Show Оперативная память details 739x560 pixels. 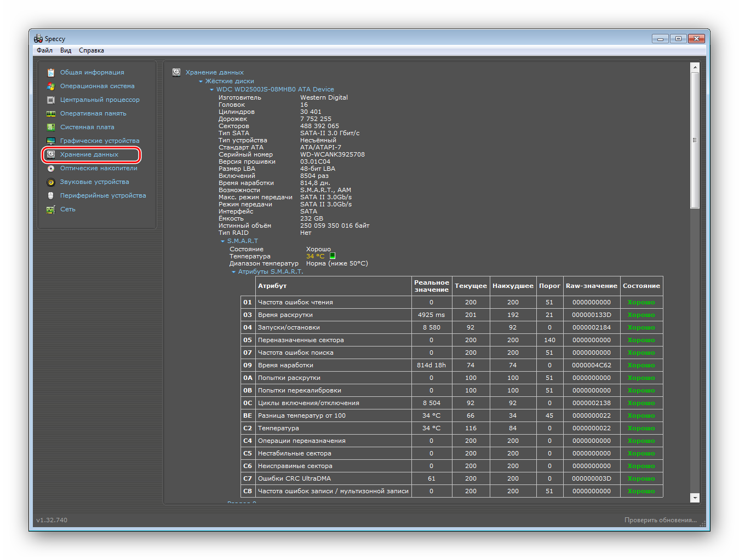tap(93, 113)
